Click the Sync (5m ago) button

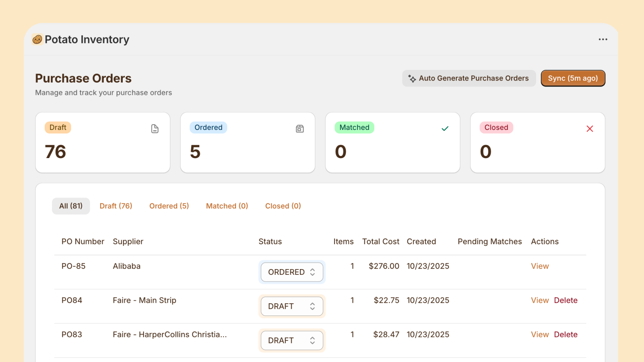point(573,78)
